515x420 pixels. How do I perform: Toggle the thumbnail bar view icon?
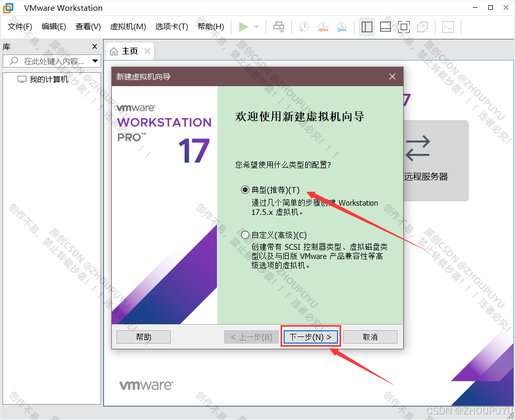[x=385, y=27]
